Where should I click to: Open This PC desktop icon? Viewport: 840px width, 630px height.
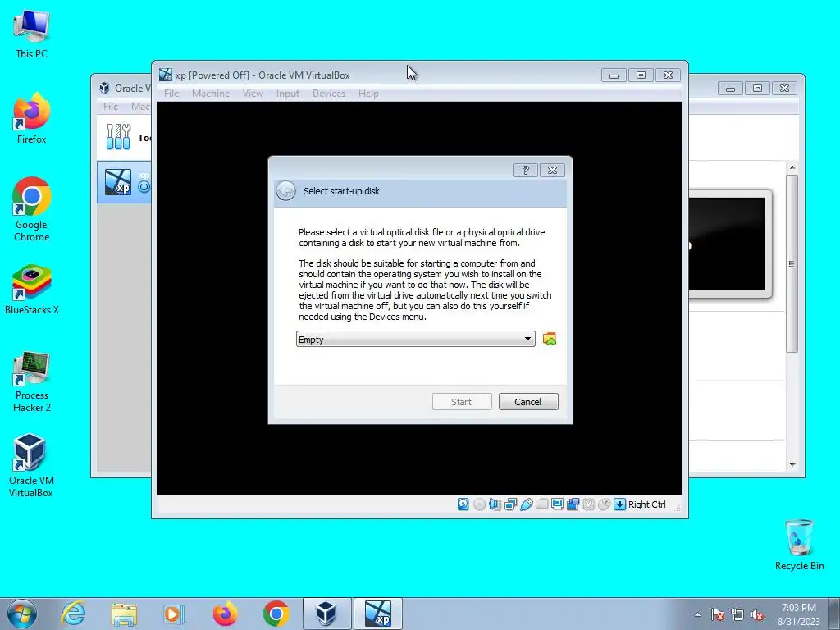(32, 33)
